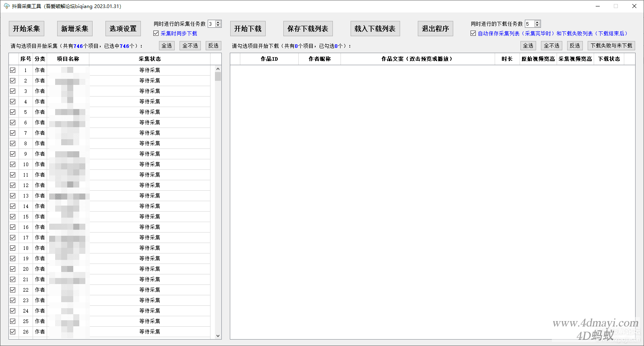Screen dimensions: 644x346
Task: Click 作者 category in row 14
Action: (x=40, y=206)
